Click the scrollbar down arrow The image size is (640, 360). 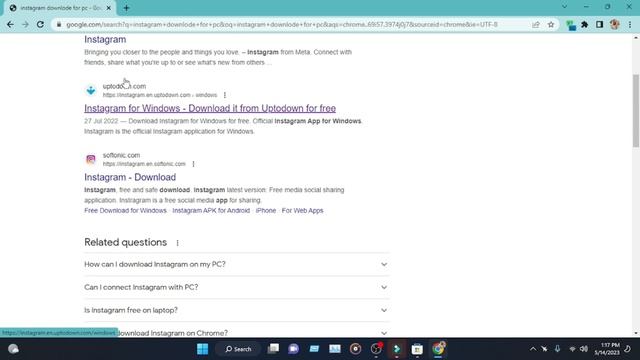636,333
